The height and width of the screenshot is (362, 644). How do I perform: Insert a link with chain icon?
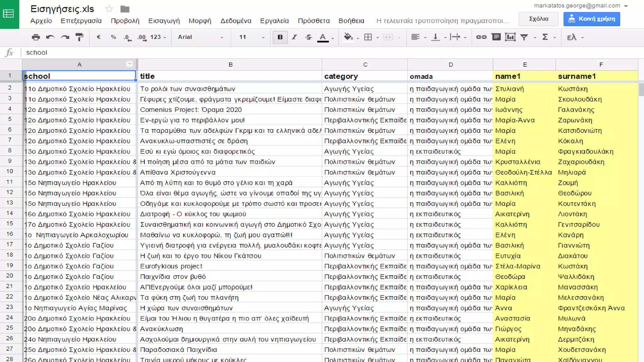481,37
